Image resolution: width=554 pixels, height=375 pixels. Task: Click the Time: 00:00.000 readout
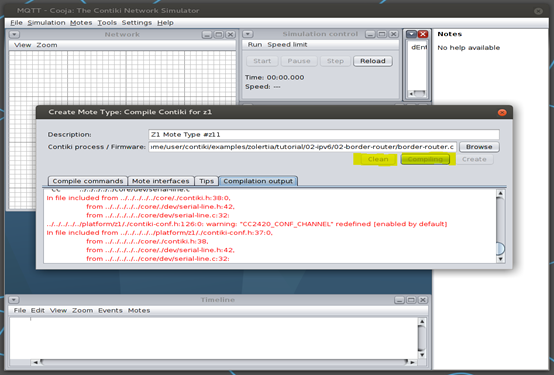click(275, 77)
